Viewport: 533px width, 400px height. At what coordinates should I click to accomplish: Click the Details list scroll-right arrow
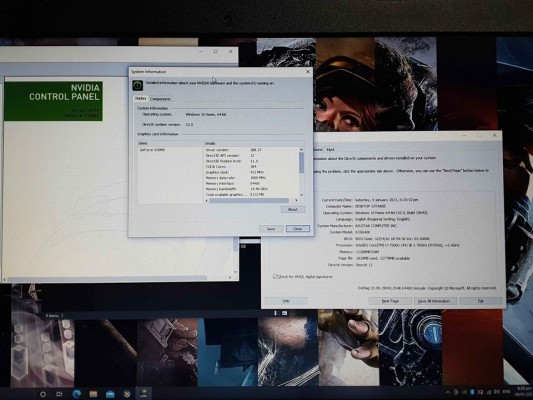click(296, 201)
